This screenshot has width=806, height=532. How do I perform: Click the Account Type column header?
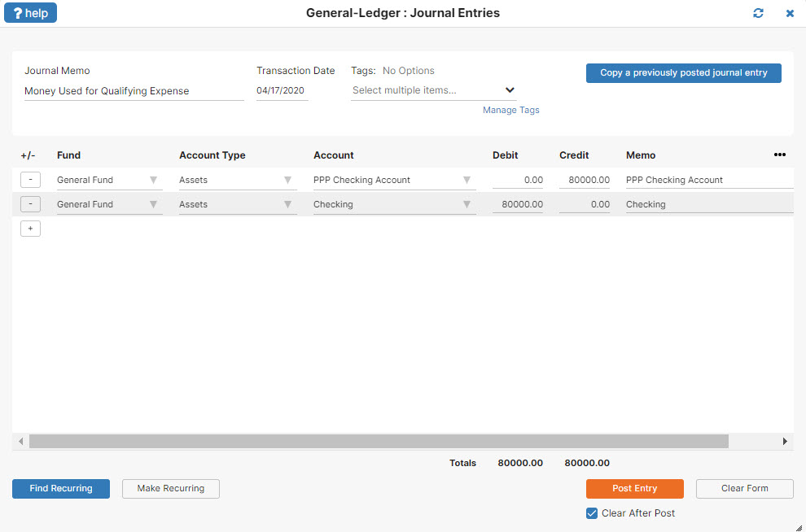(212, 155)
